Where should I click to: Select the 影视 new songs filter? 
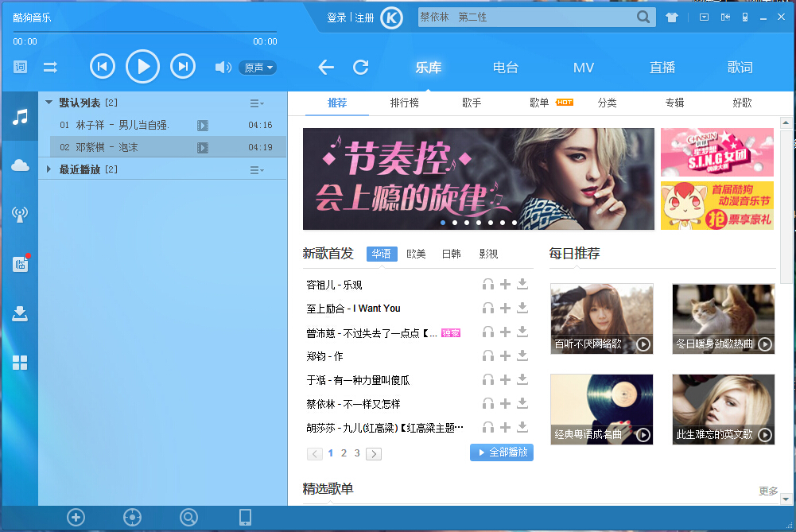(x=488, y=254)
